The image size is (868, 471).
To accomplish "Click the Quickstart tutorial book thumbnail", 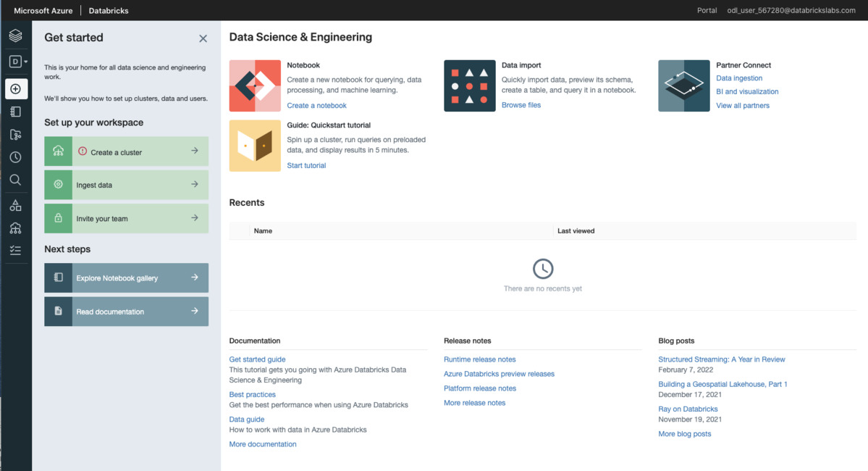I will pyautogui.click(x=255, y=146).
